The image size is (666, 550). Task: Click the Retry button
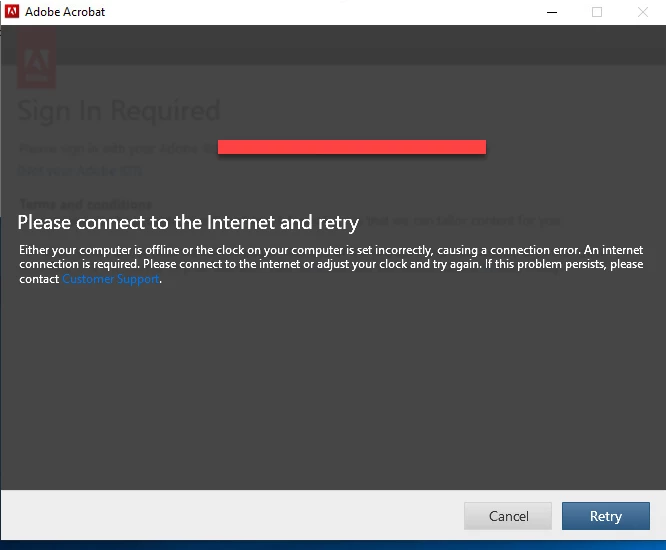point(606,516)
